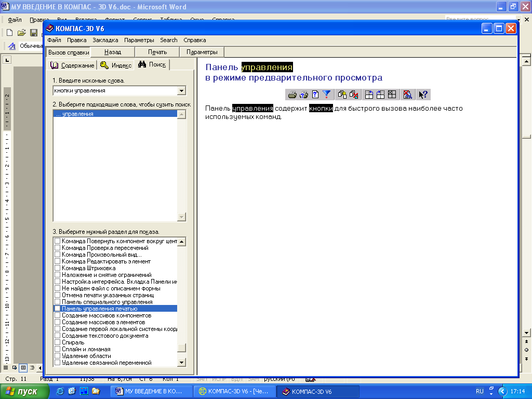The width and height of the screenshot is (532, 399).
Task: Click the Word vertical scrollbar thumb
Action: pos(526,137)
